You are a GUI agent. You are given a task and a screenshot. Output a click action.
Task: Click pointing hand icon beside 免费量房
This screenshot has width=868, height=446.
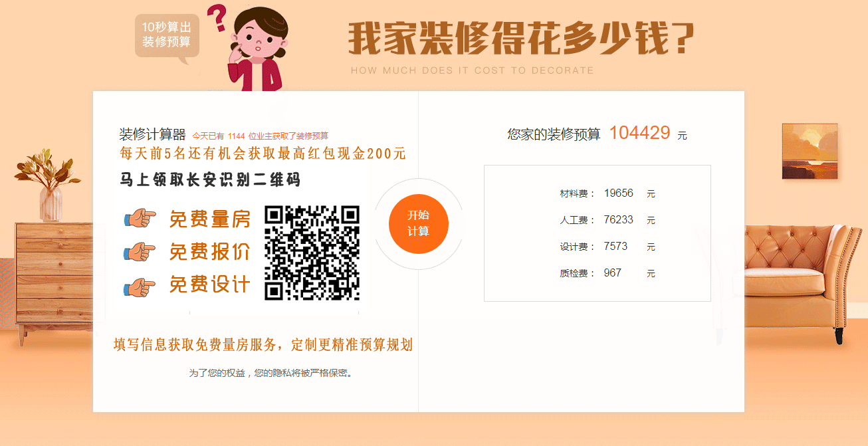[x=140, y=218]
